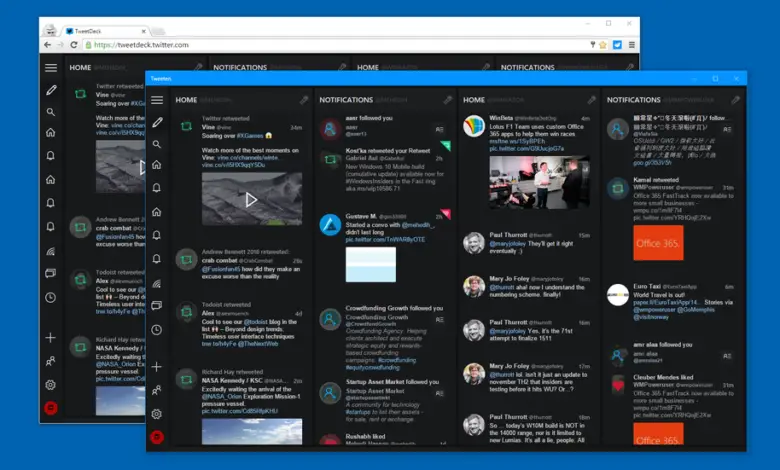Click first HOME column header in Tweeten
780x470 pixels.
pos(186,100)
